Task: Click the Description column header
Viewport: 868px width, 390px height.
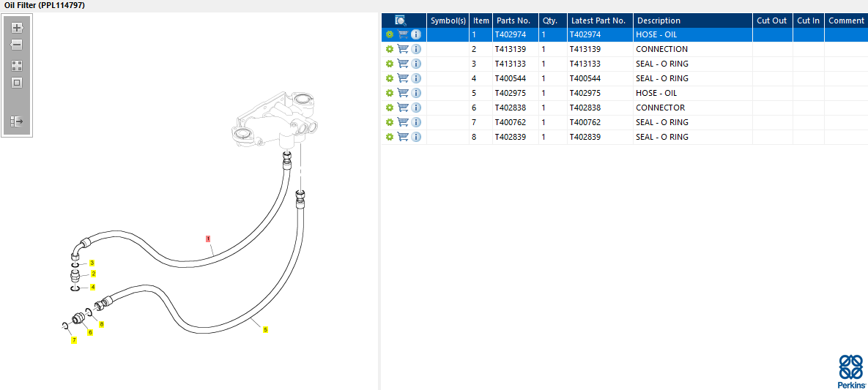Action: [x=659, y=21]
